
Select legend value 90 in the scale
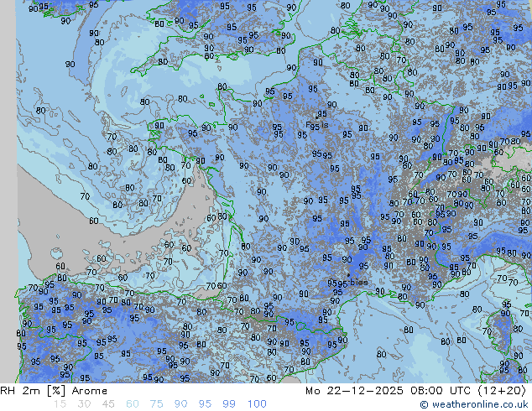(181, 404)
